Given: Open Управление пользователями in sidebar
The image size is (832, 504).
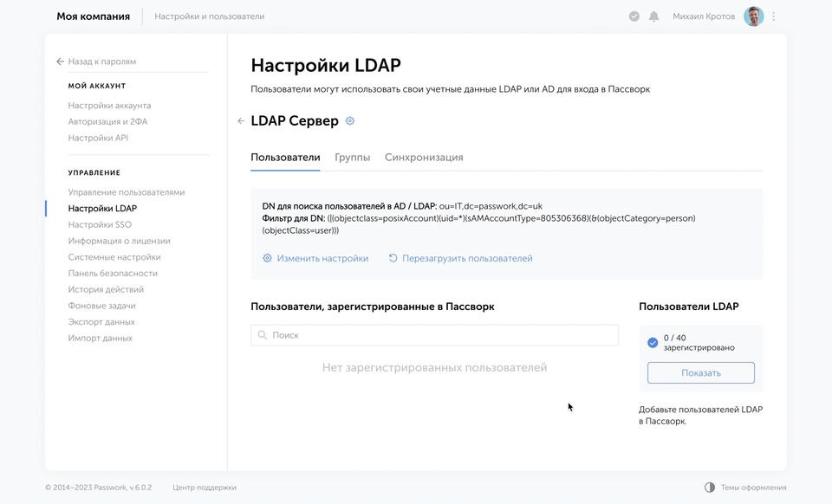Looking at the screenshot, I should tap(127, 192).
